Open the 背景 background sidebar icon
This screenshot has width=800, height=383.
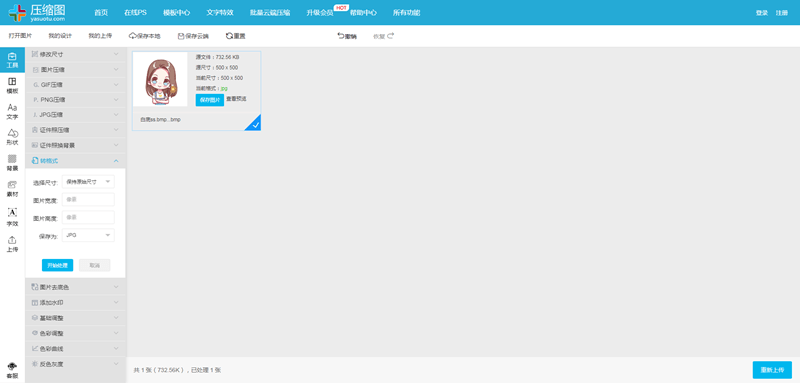click(12, 163)
